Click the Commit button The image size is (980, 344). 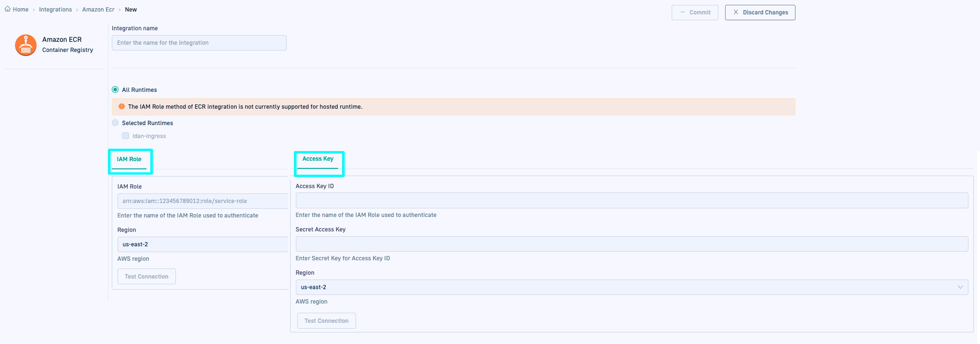click(x=694, y=13)
